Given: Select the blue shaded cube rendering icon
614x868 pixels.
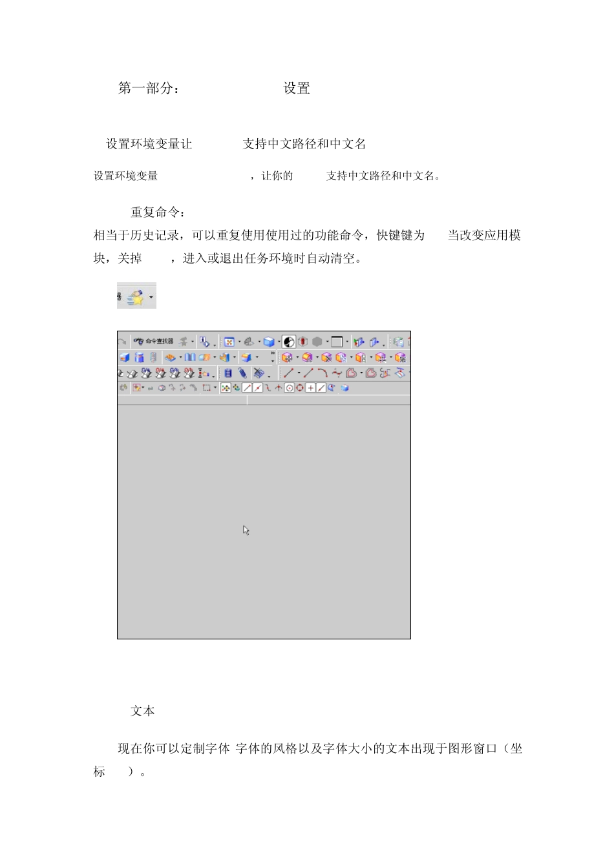Looking at the screenshot, I should click(270, 342).
